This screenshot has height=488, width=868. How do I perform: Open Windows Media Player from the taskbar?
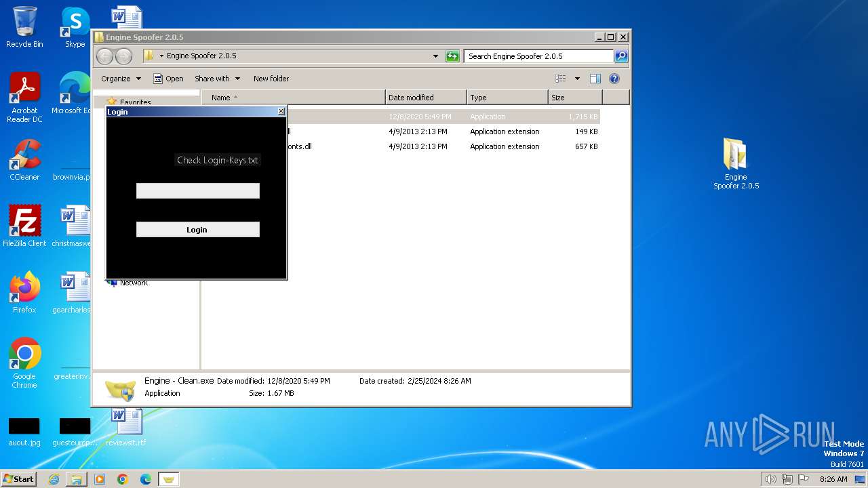(x=100, y=479)
